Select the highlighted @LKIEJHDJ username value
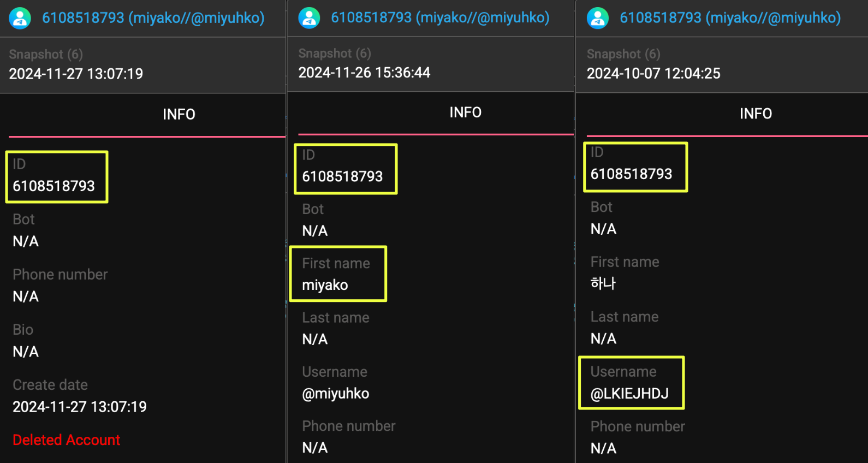This screenshot has height=463, width=868. [x=629, y=394]
